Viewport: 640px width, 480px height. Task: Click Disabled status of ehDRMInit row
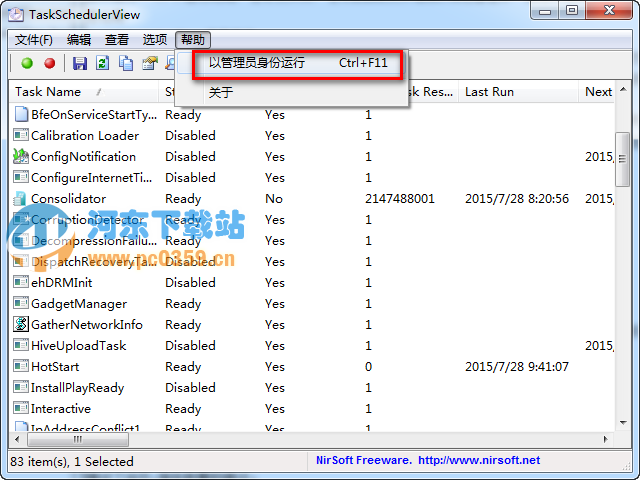[x=190, y=282]
